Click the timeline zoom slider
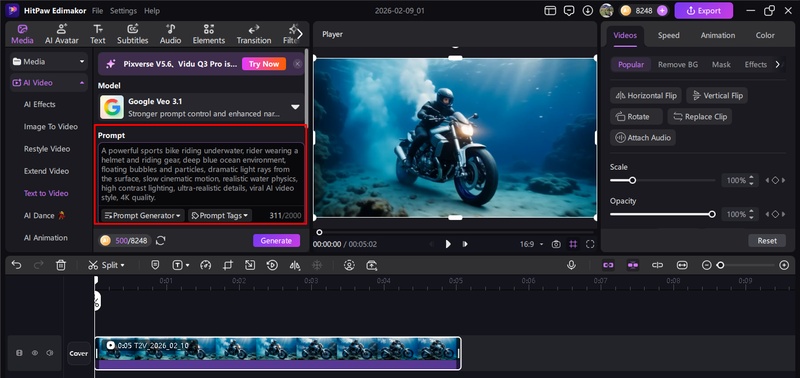Image resolution: width=800 pixels, height=378 pixels. [745, 265]
